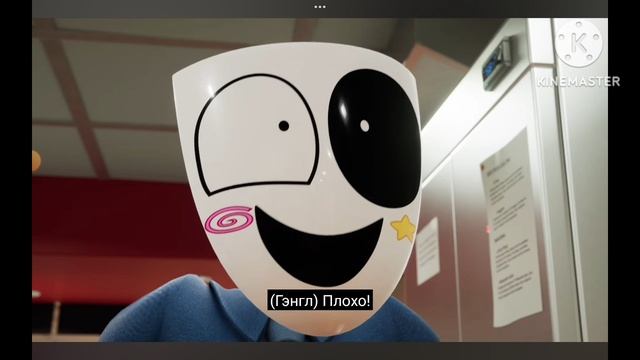Click the subtitle text "(Гэнгл) Плохо!"
The width and height of the screenshot is (640, 360).
tap(320, 301)
